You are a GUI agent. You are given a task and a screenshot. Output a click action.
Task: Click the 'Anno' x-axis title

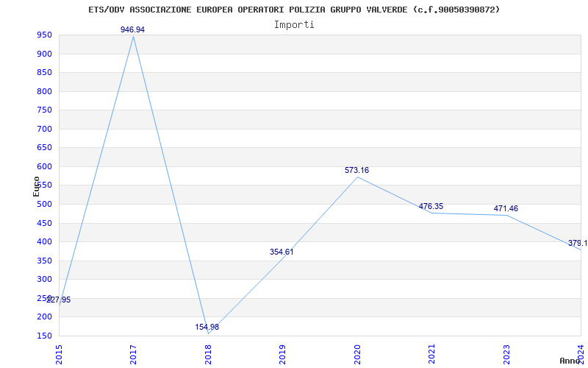[570, 361]
